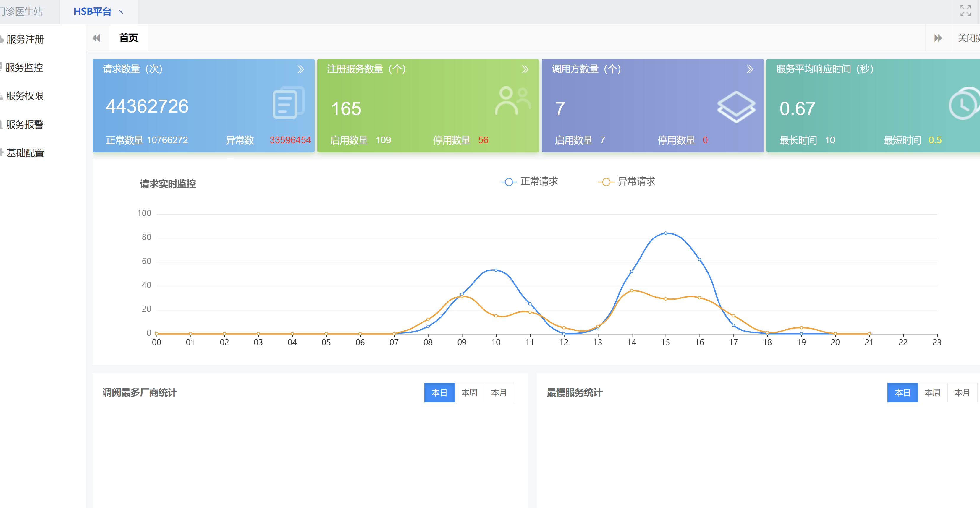Image resolution: width=980 pixels, height=508 pixels.
Task: Select 本周 for 调阅最多厂商统计
Action: (x=469, y=392)
